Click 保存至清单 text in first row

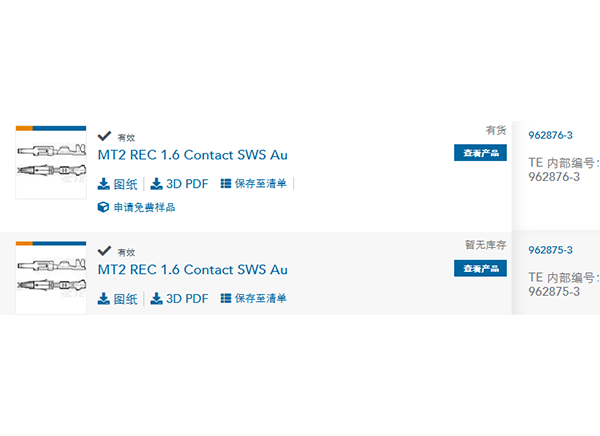point(261,184)
